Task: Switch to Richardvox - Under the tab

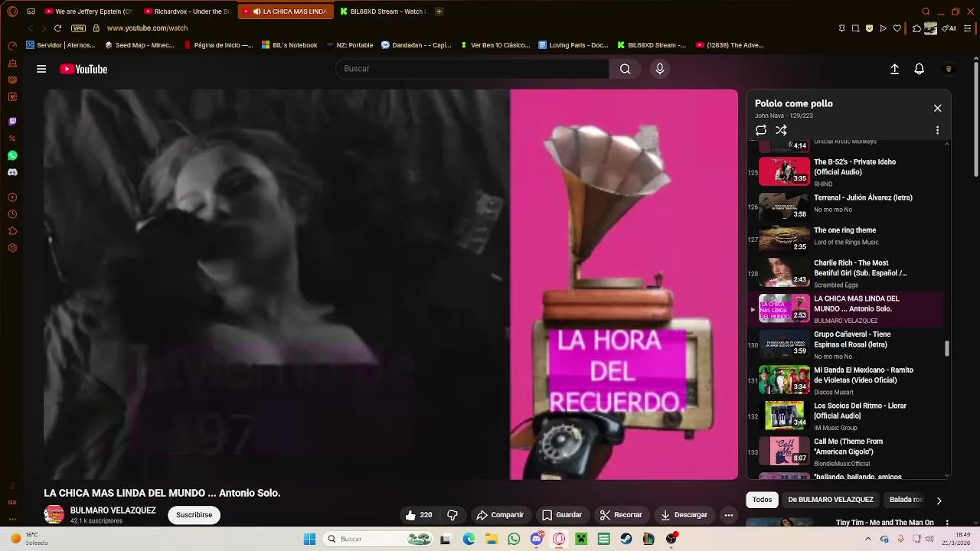Action: pos(187,11)
